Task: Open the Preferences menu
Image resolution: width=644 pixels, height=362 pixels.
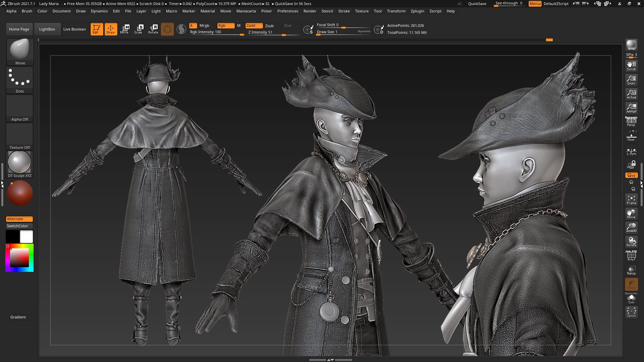Action: click(x=287, y=11)
